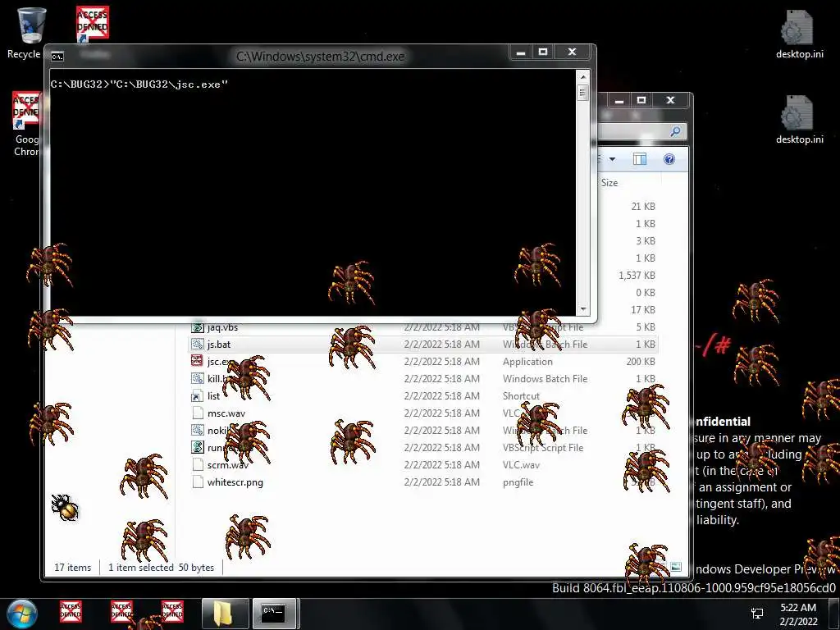Click the Explorer search magnifier icon

click(x=675, y=130)
